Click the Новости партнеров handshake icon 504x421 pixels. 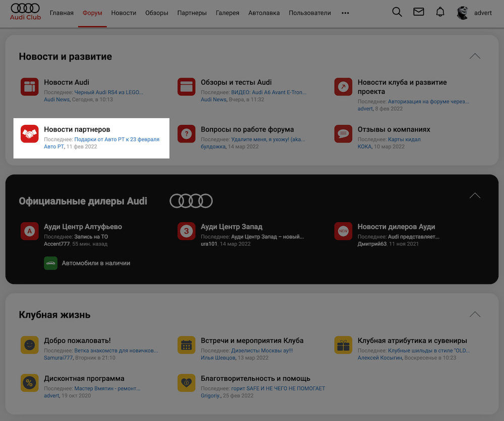(30, 133)
